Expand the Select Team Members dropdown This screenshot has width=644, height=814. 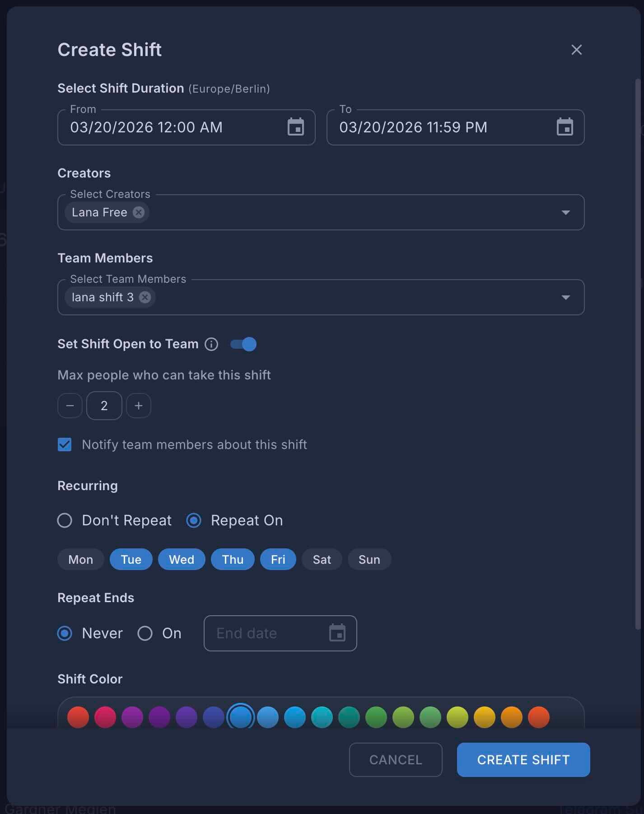565,297
